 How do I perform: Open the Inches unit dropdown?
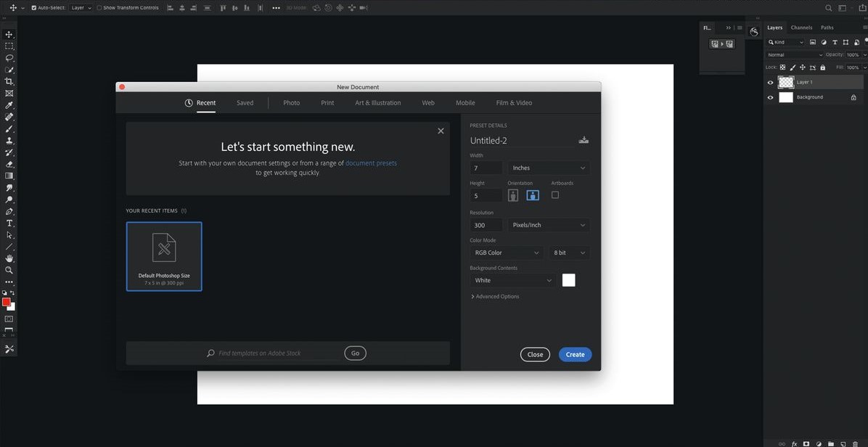[x=549, y=168]
